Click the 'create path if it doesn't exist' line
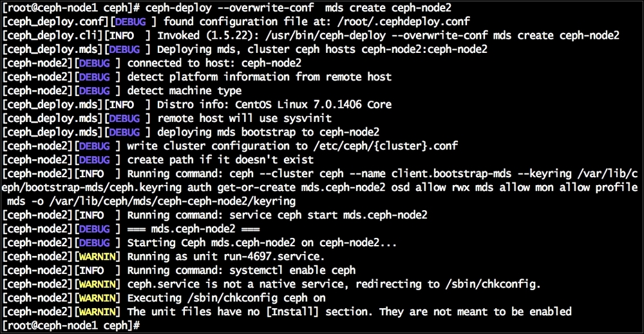Image resolution: width=644 pixels, height=334 pixels. tap(221, 159)
